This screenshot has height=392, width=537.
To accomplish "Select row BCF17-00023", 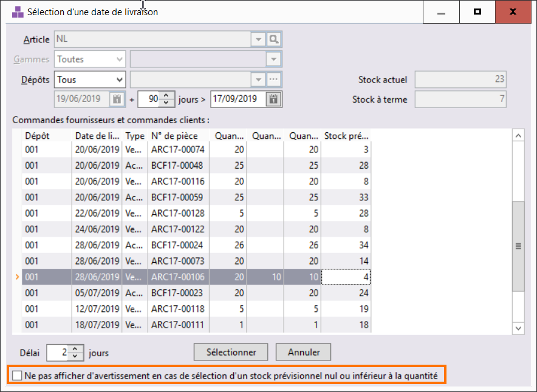I will [x=196, y=293].
